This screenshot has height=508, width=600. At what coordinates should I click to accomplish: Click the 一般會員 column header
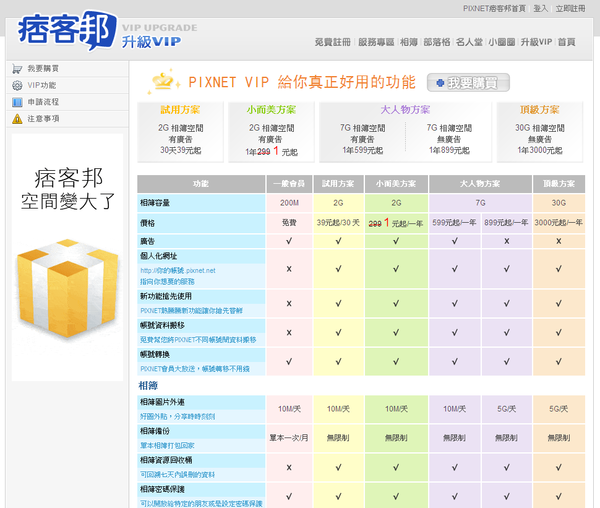point(289,184)
